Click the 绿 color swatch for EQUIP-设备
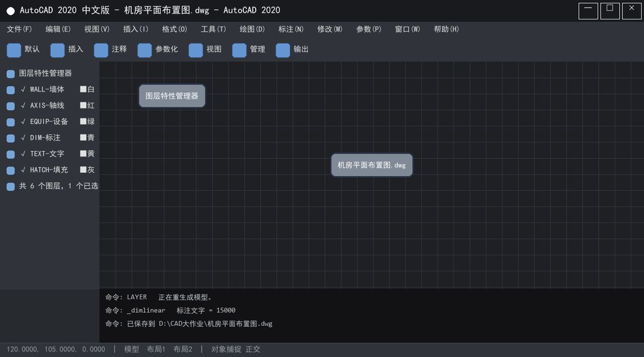644x357 pixels. click(83, 121)
